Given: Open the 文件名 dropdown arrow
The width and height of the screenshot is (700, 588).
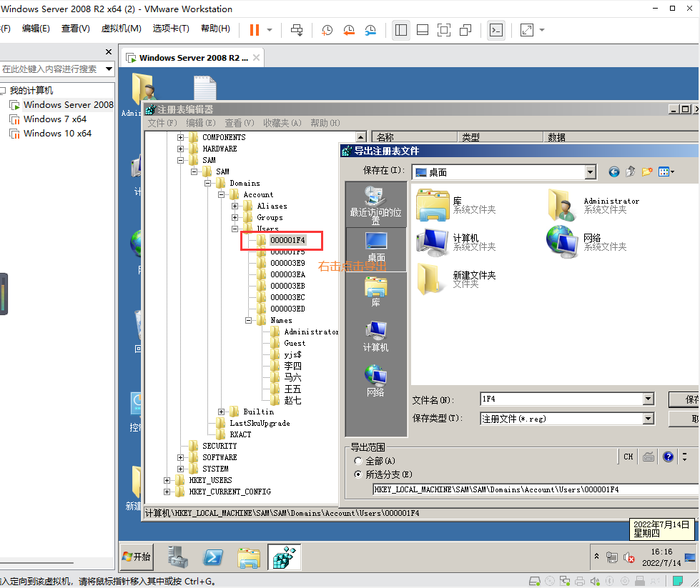Looking at the screenshot, I should click(649, 399).
